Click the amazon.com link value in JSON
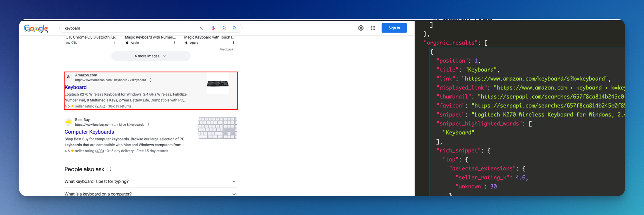644x215 pixels. [x=535, y=79]
